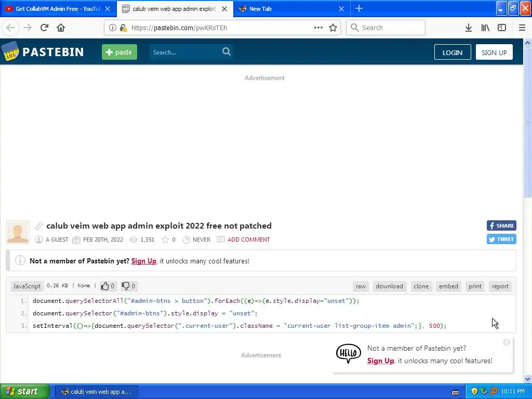Click the calub veim taskbar button
The height and width of the screenshot is (399, 532).
click(x=97, y=392)
